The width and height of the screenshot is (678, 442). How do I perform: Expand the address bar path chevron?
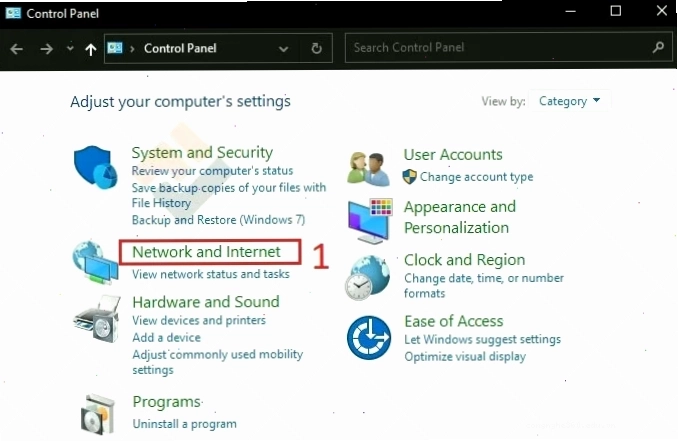132,49
